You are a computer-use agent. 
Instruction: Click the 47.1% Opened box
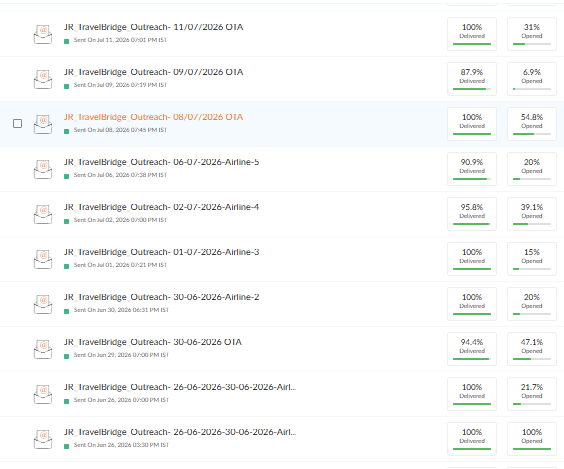(x=532, y=349)
